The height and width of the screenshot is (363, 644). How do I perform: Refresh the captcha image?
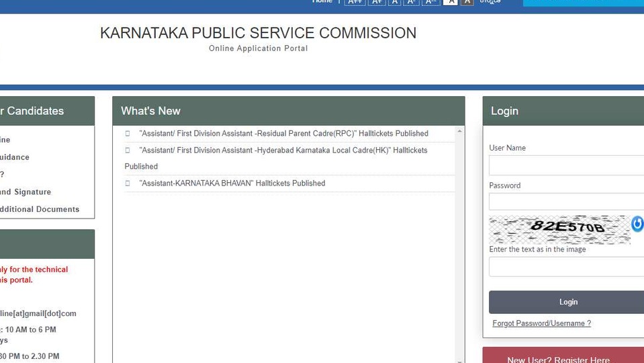pos(637,224)
